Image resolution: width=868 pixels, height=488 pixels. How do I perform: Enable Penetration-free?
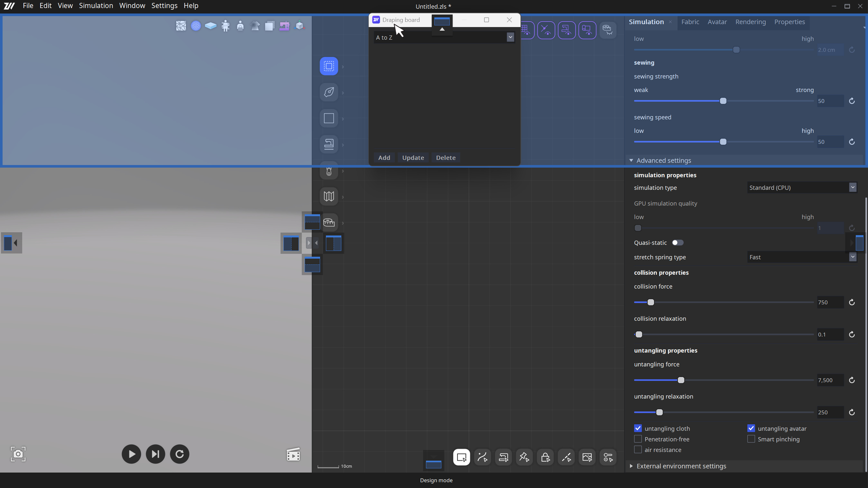[638, 439]
